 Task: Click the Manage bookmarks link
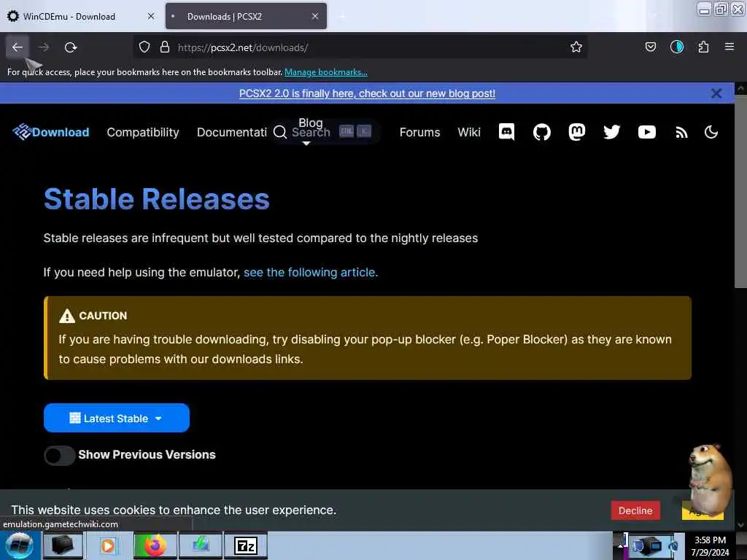(326, 72)
